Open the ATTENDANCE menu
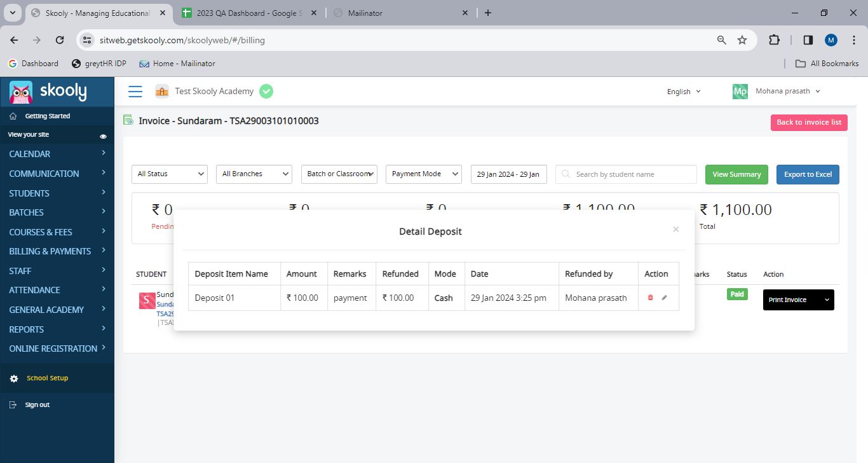The width and height of the screenshot is (868, 463). (57, 290)
